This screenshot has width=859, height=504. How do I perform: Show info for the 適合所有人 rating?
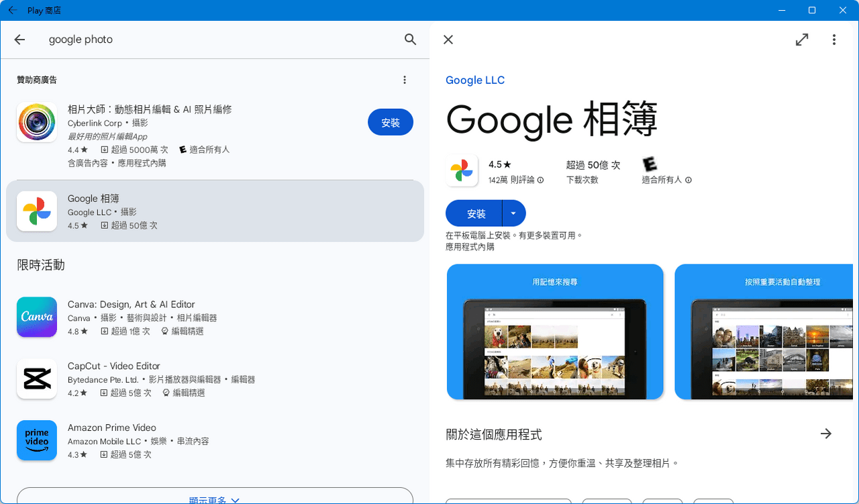click(688, 180)
